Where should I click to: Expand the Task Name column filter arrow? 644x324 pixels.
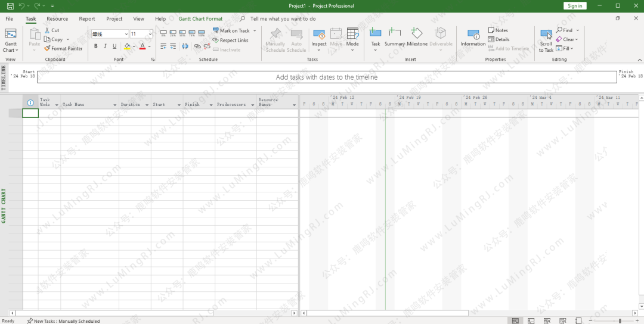(115, 105)
